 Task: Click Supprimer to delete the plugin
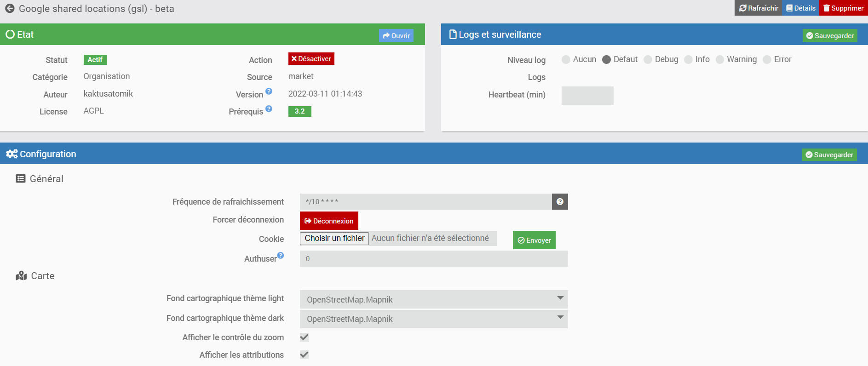844,8
